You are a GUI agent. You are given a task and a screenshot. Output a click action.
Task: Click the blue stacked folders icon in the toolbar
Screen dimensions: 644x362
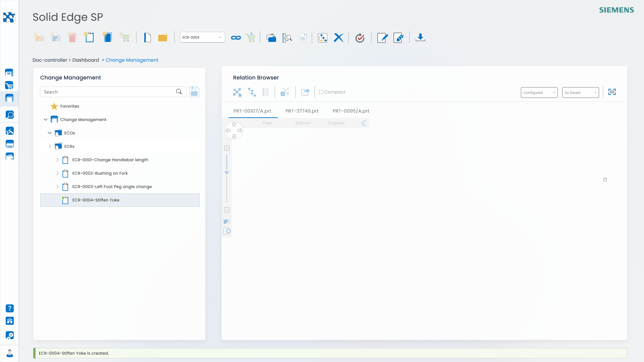271,38
